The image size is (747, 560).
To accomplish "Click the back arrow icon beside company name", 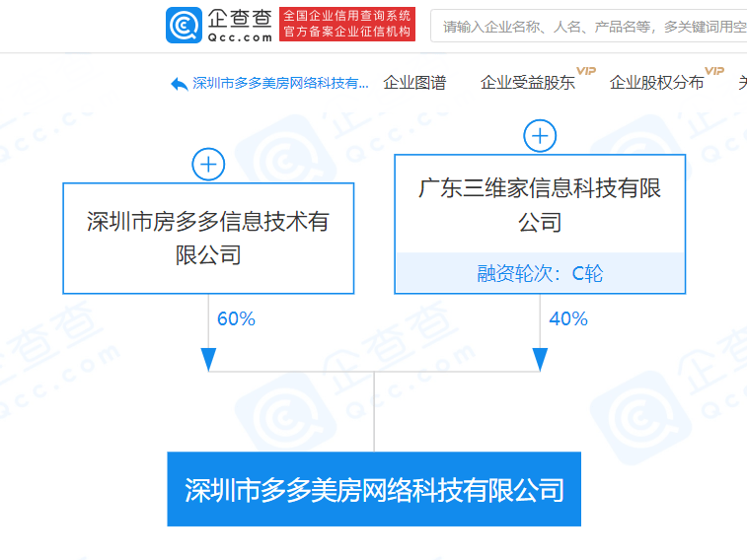I will point(180,84).
